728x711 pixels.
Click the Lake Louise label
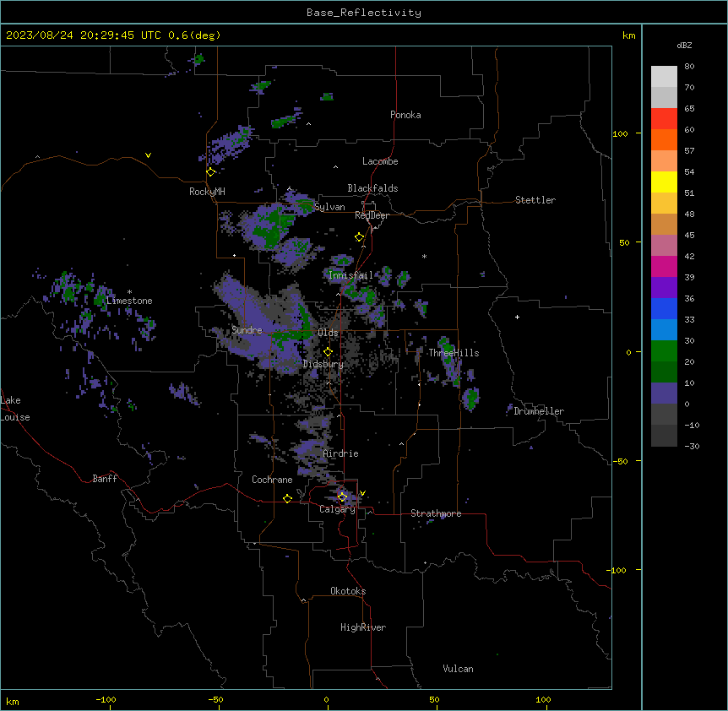pyautogui.click(x=15, y=409)
